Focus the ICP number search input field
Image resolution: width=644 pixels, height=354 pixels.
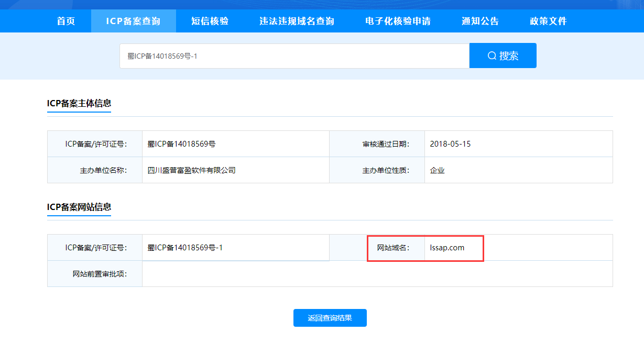coord(293,56)
